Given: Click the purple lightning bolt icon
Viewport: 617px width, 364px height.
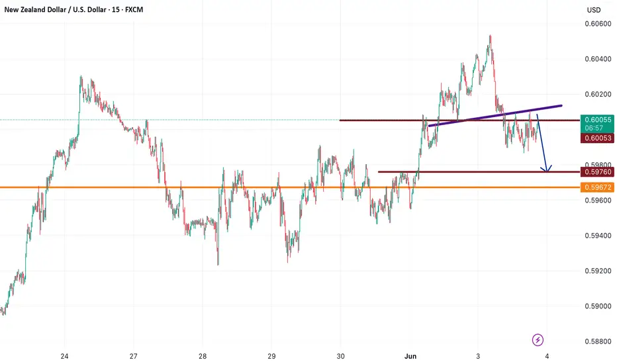Looking at the screenshot, I should pos(538,340).
